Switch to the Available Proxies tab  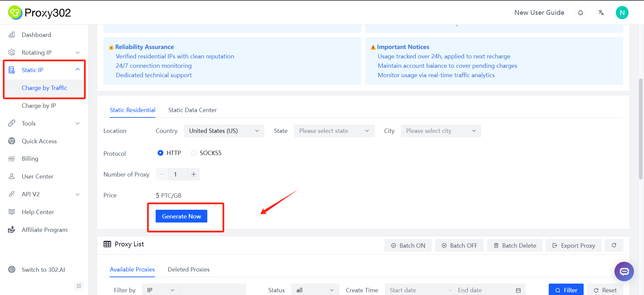[x=132, y=269]
